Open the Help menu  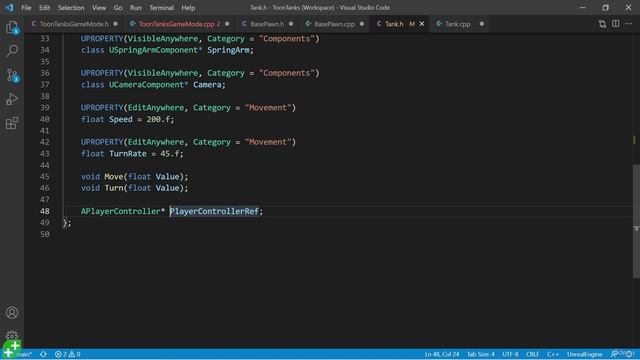point(188,8)
